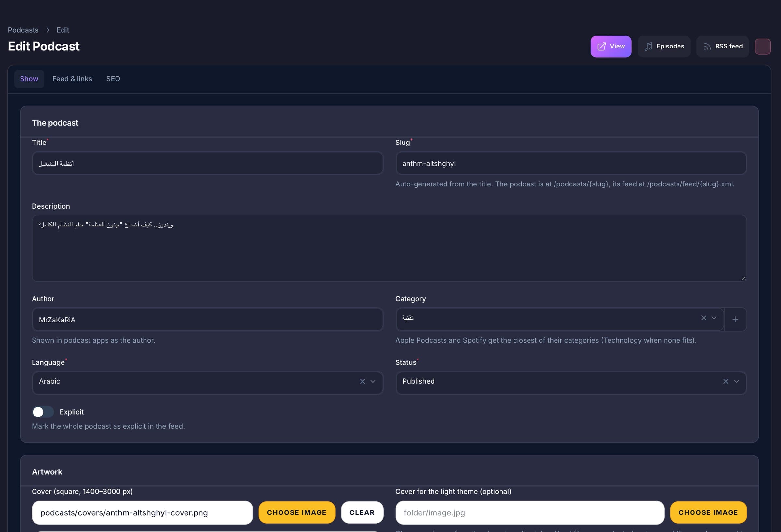This screenshot has height=532, width=781.
Task: Click the View external-link icon
Action: [x=602, y=47]
